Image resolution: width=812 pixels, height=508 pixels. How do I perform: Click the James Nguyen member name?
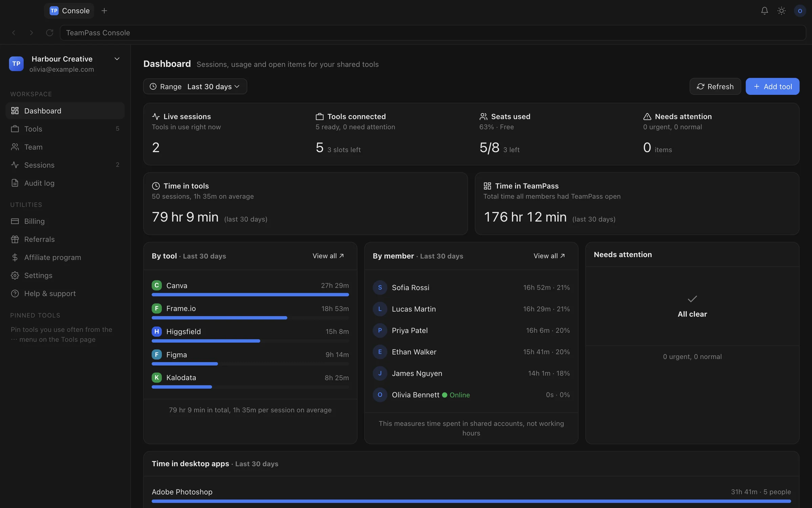[417, 373]
